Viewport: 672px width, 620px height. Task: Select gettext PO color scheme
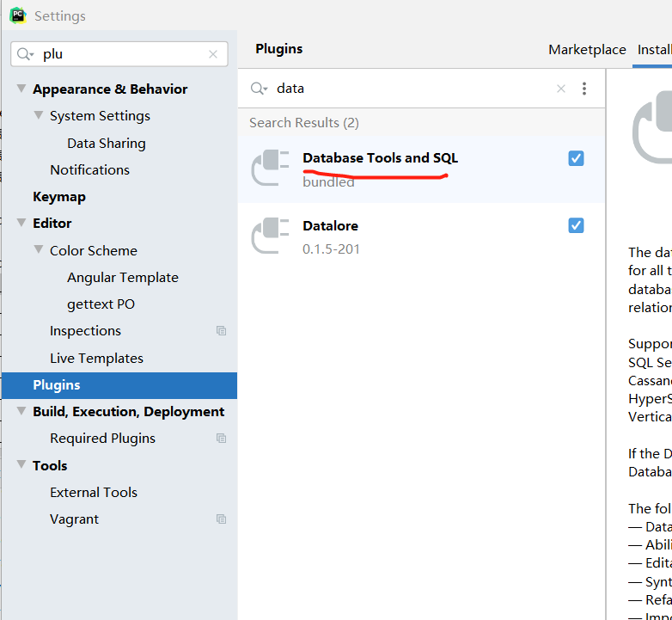tap(101, 304)
